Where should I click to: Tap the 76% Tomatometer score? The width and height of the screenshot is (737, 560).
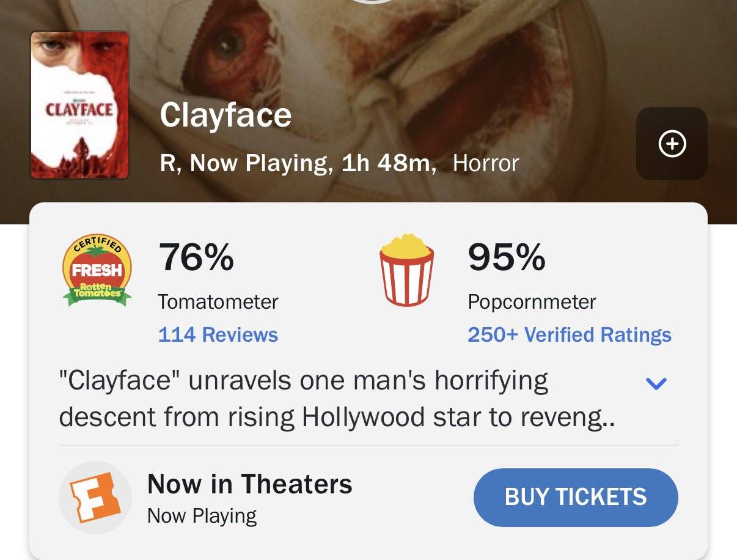[196, 257]
